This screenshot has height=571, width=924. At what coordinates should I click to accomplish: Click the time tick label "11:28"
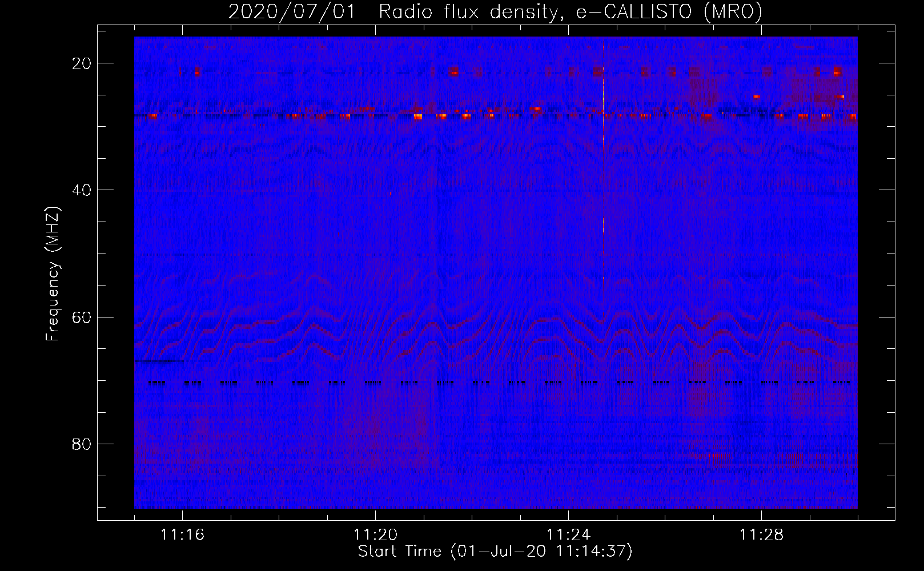(x=761, y=535)
